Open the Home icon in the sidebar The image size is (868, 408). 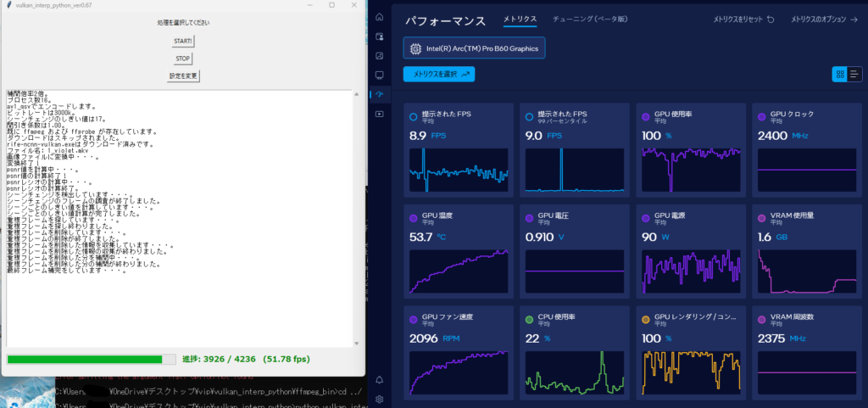(x=379, y=17)
